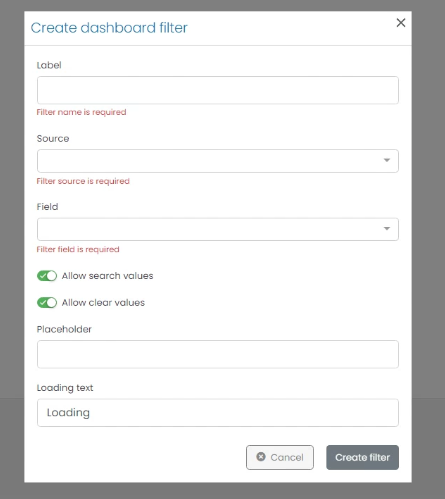Disable the Allow clear values switch
Image resolution: width=445 pixels, height=499 pixels.
click(47, 302)
